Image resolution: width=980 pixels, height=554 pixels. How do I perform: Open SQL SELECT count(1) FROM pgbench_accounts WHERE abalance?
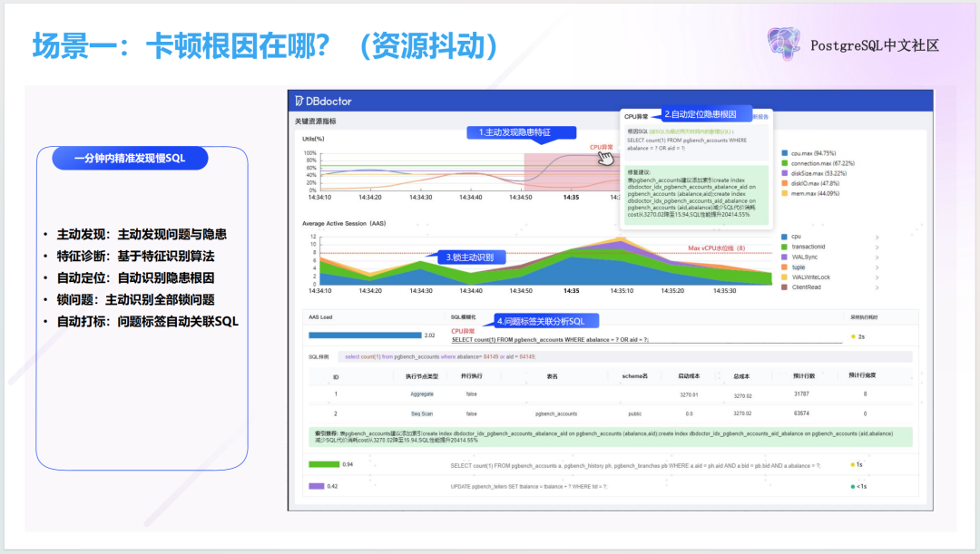coord(550,340)
